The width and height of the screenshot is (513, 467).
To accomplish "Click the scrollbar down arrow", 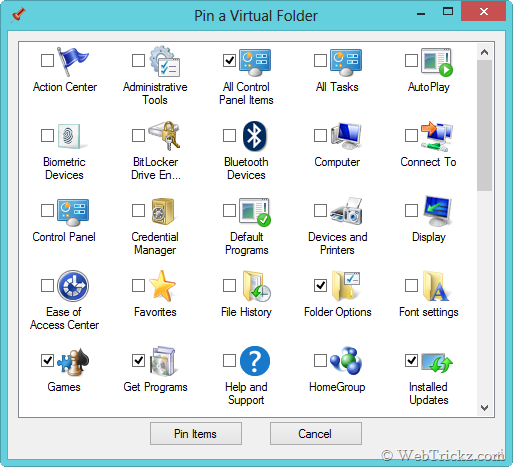I will (x=485, y=408).
